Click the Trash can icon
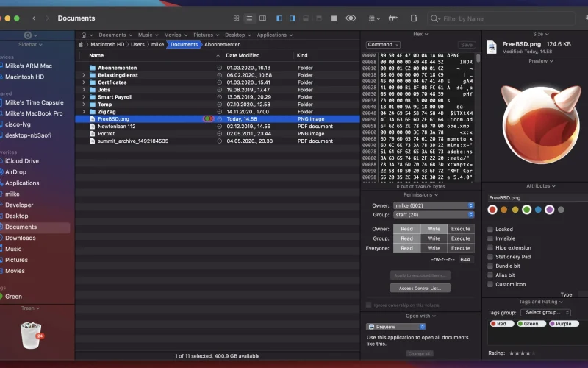588x368 pixels. (x=32, y=335)
